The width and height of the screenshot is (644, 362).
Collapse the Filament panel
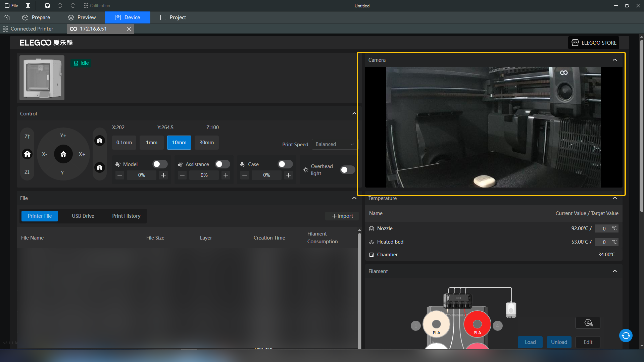pos(614,271)
